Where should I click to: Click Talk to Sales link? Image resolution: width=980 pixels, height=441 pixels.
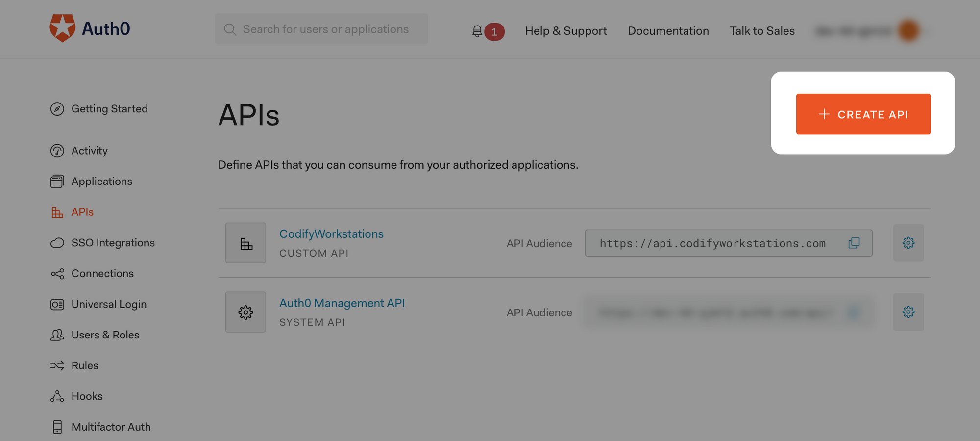(x=762, y=31)
